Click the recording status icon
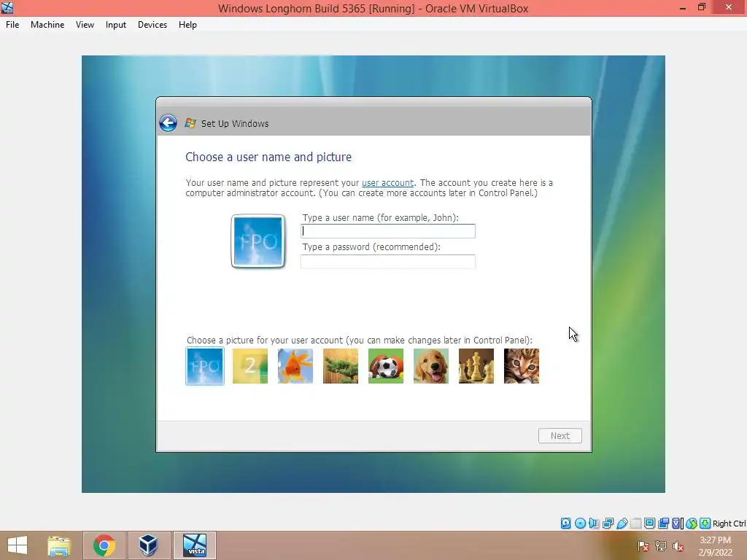This screenshot has width=747, height=560. pos(663,524)
